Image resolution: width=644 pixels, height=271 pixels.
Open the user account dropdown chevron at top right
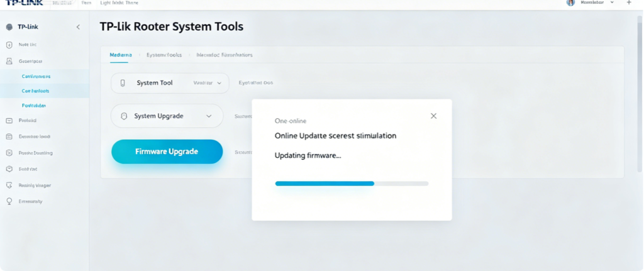[x=613, y=3]
